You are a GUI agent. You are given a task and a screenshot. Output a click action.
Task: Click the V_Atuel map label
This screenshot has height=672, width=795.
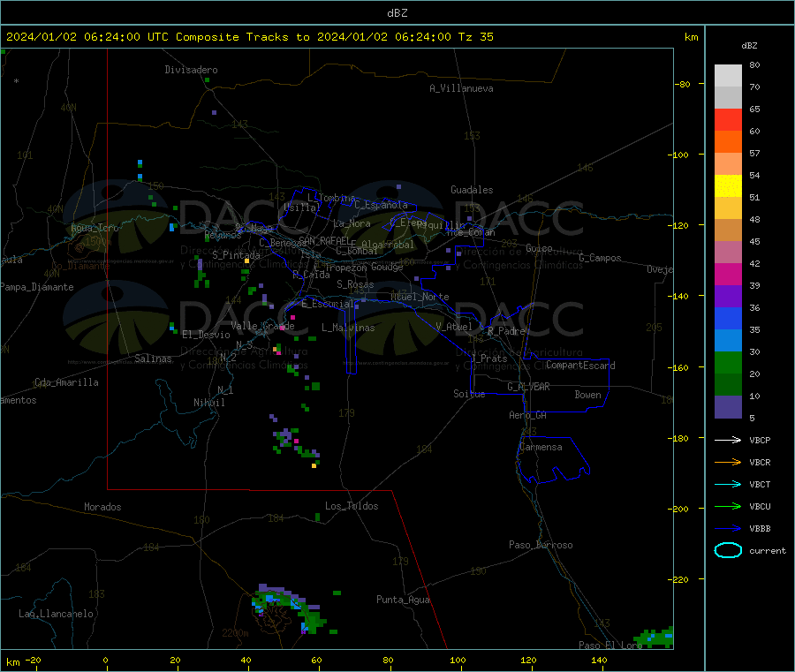click(x=454, y=327)
